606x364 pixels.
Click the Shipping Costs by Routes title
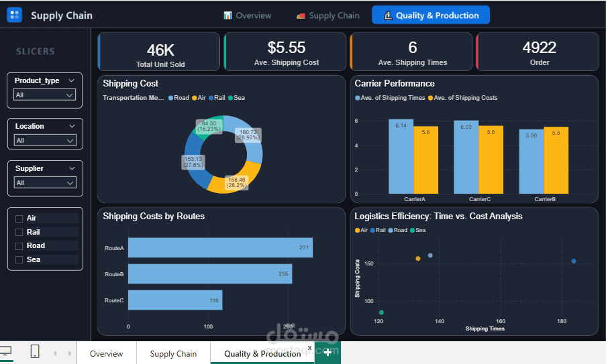pos(154,216)
